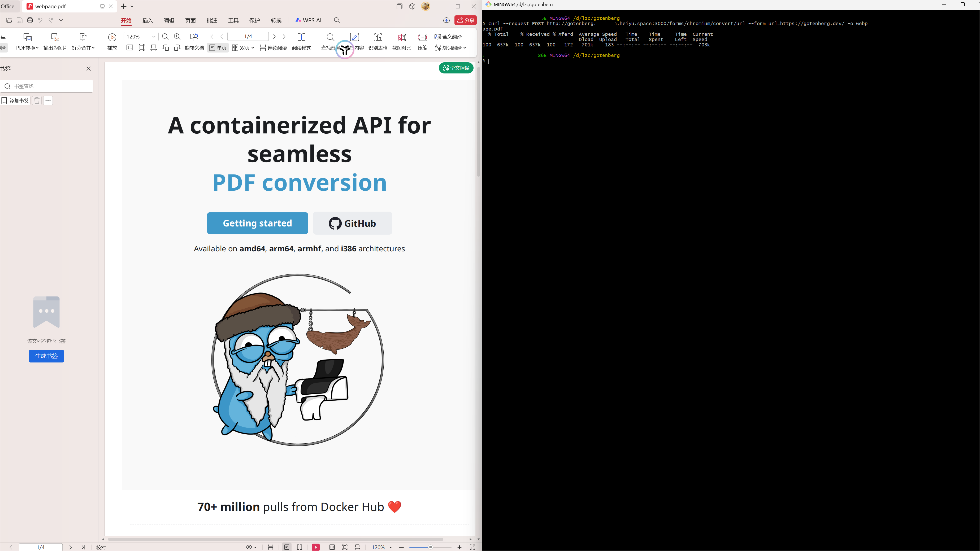Click the 生成书签 generate bookmarks button

[x=46, y=356]
